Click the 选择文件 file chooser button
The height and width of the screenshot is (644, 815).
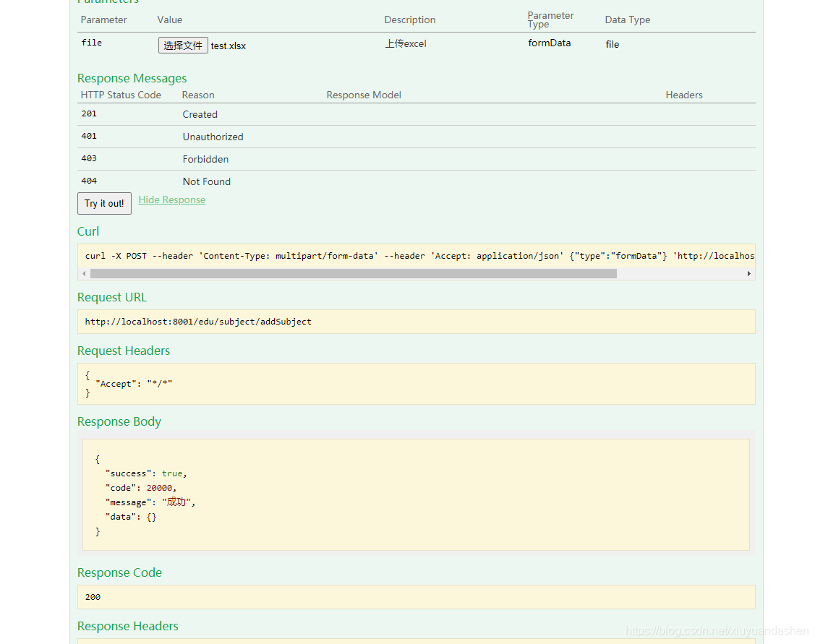[x=183, y=46]
